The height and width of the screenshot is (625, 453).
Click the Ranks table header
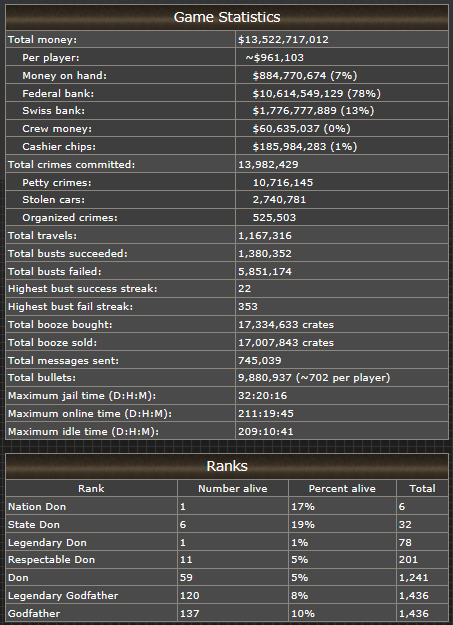(x=227, y=466)
